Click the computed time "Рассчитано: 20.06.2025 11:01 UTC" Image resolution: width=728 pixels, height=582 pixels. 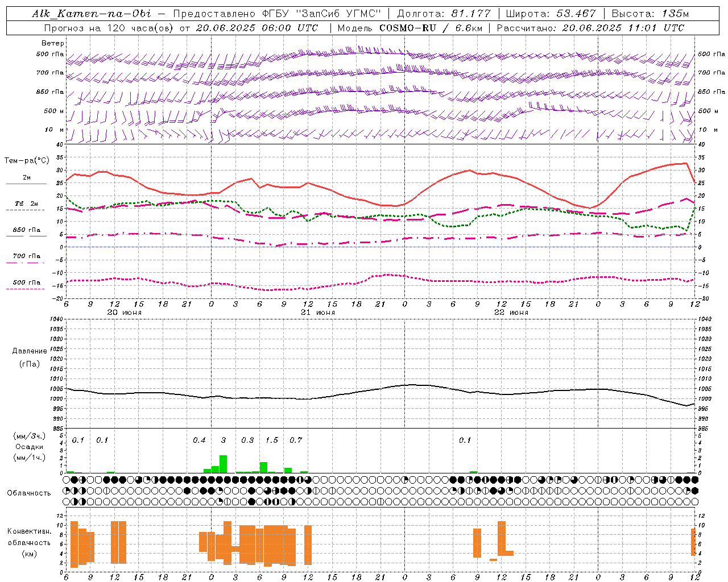click(x=590, y=28)
